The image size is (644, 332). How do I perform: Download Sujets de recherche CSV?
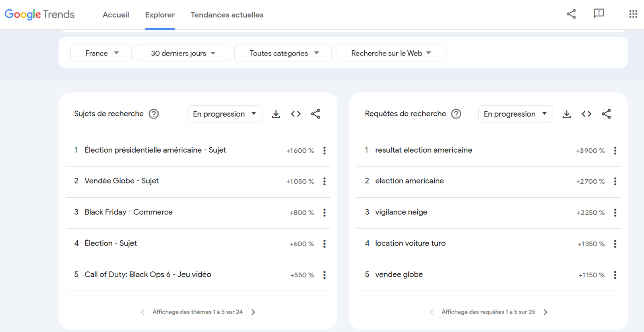tap(276, 114)
